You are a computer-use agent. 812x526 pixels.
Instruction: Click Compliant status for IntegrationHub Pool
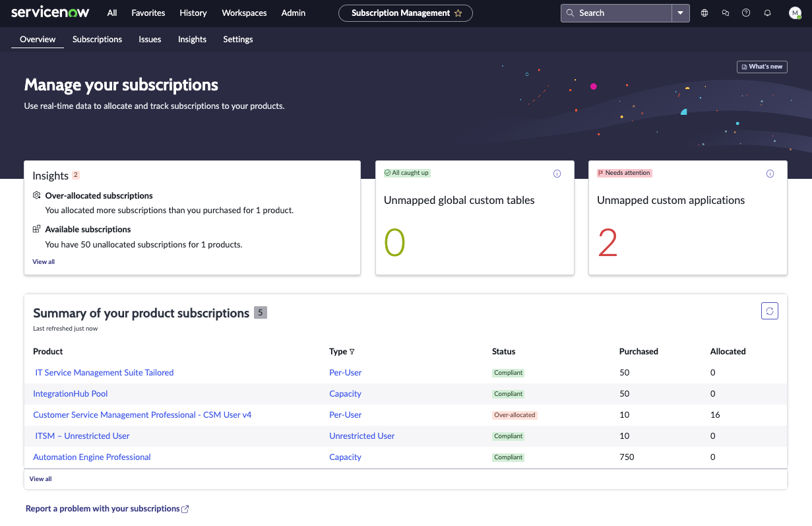[509, 394]
